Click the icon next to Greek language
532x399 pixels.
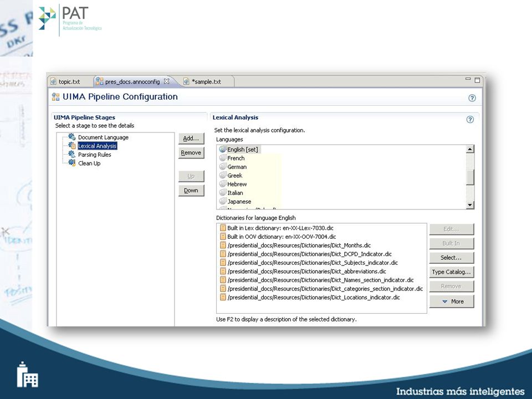[x=223, y=175]
